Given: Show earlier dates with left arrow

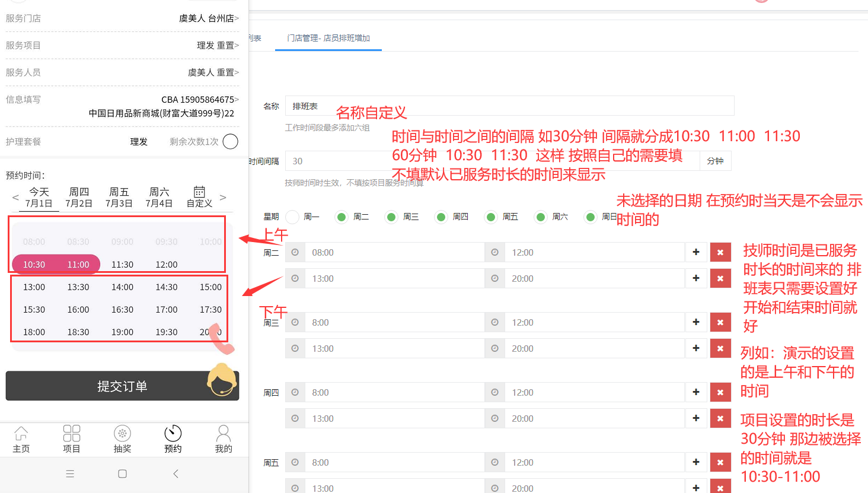Looking at the screenshot, I should pyautogui.click(x=15, y=198).
